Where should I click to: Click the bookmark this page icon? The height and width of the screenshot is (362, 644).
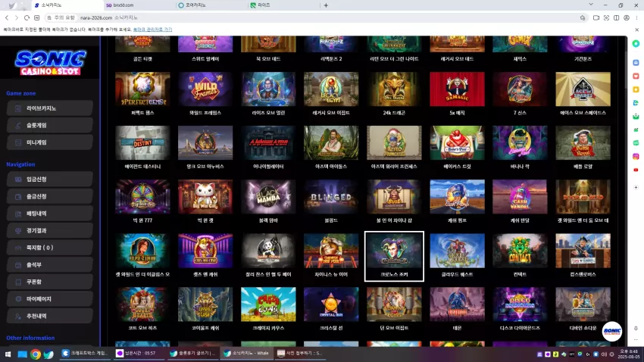tap(583, 17)
